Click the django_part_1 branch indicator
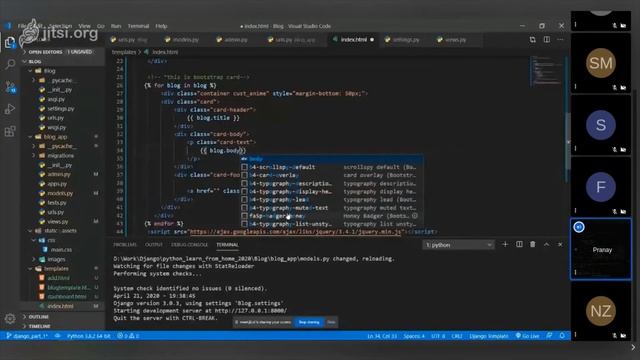Image resolution: width=640 pixels, height=360 pixels. coord(27,336)
